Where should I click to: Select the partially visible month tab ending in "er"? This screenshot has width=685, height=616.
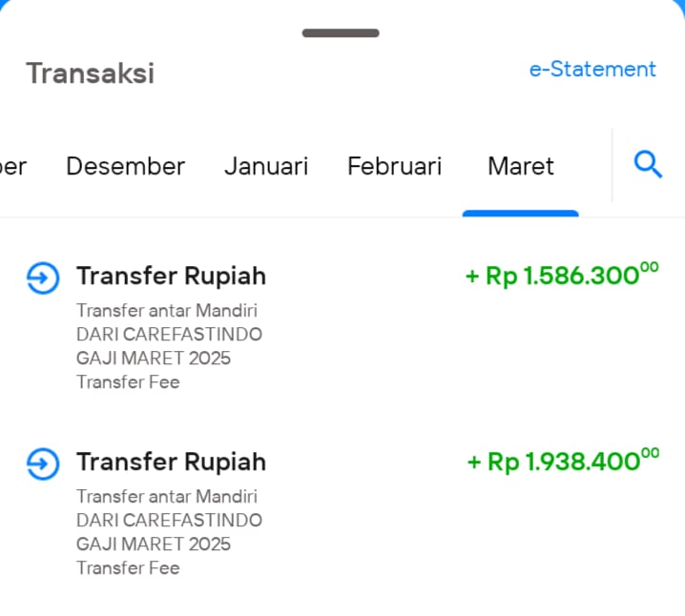pos(13,166)
